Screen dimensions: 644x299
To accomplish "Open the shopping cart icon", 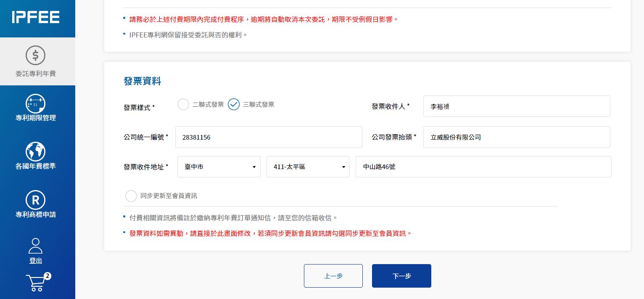I will pos(35,283).
